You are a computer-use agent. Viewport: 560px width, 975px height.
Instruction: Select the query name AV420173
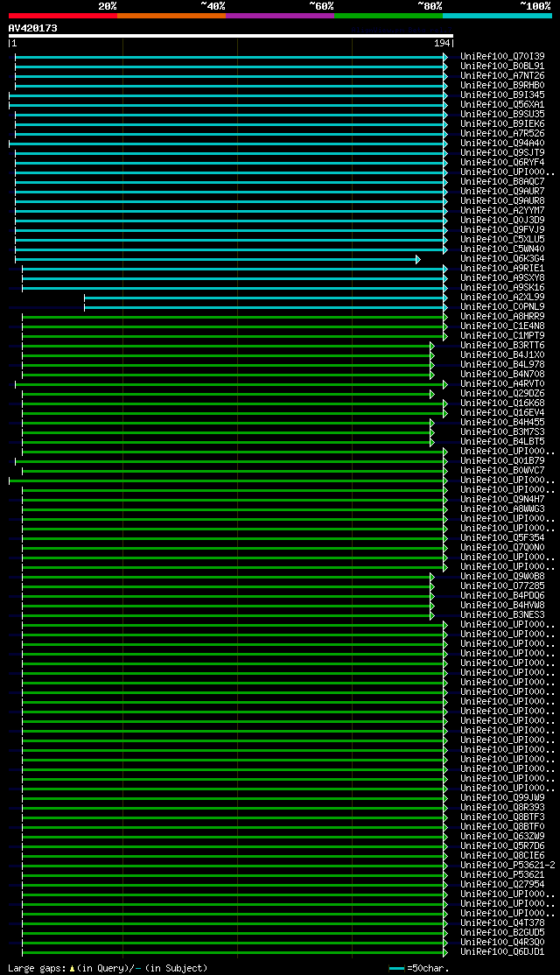33,28
